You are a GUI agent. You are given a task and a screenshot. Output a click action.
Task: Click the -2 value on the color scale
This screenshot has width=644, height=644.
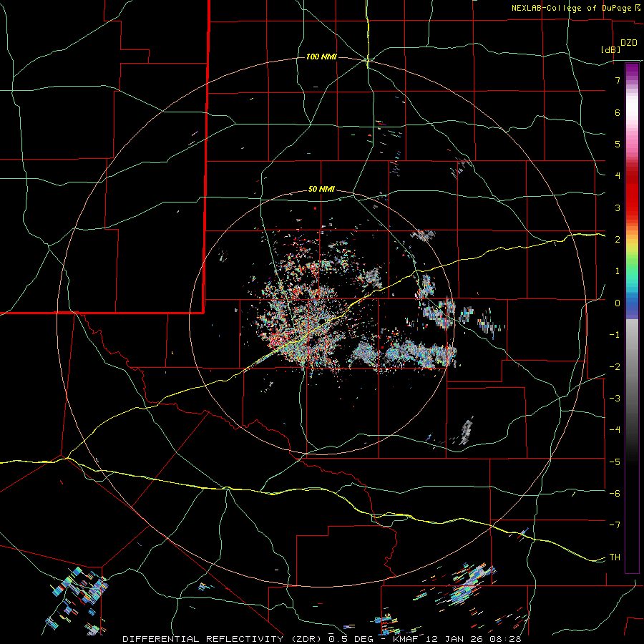(615, 367)
